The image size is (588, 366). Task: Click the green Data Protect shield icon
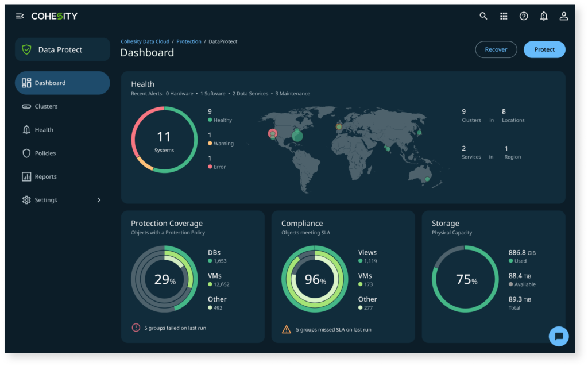click(26, 49)
